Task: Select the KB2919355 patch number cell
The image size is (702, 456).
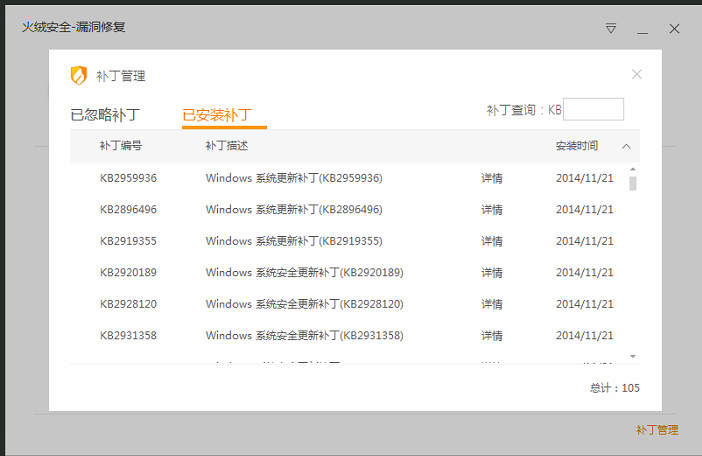Action: coord(128,241)
